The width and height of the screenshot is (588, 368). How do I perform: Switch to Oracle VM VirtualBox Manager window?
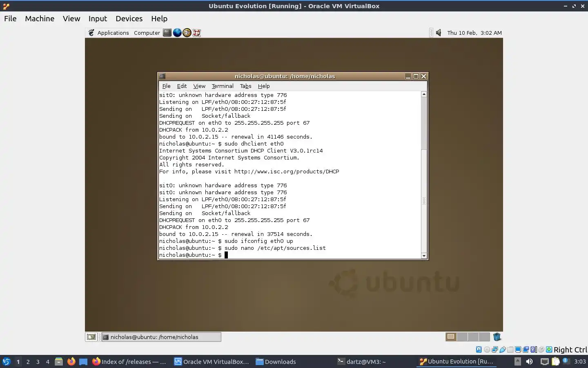212,361
